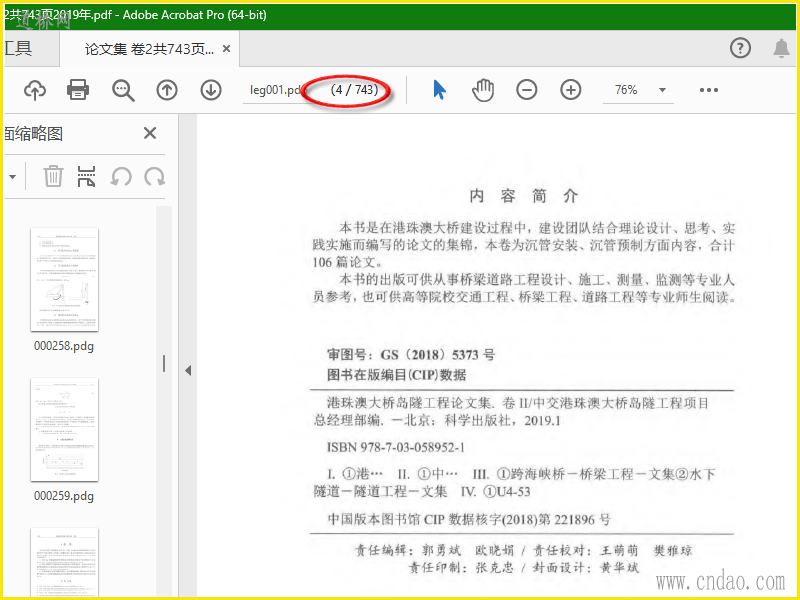Viewport: 800px width, 600px height.
Task: Rotate page clockwise icon
Action: pos(154,177)
